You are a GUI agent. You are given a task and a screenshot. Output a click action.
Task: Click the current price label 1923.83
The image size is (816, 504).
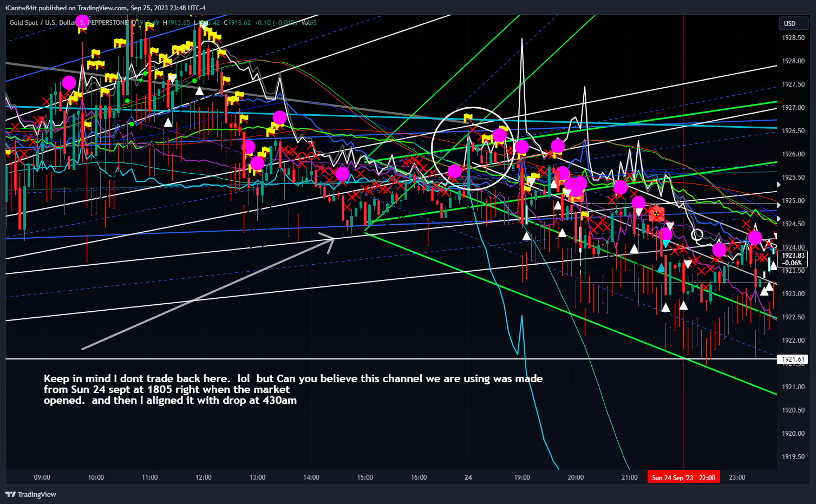pyautogui.click(x=793, y=256)
